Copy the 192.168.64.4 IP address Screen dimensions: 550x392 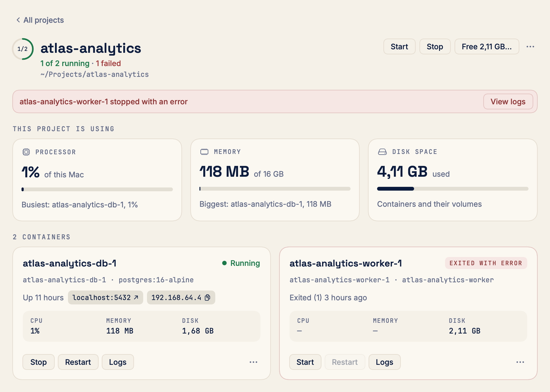181,297
